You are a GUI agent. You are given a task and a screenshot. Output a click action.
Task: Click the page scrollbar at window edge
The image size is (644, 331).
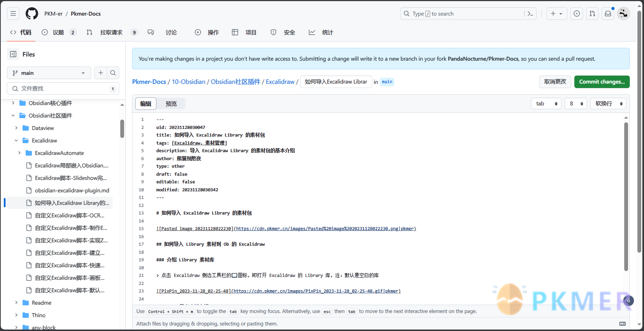pyautogui.click(x=639, y=132)
